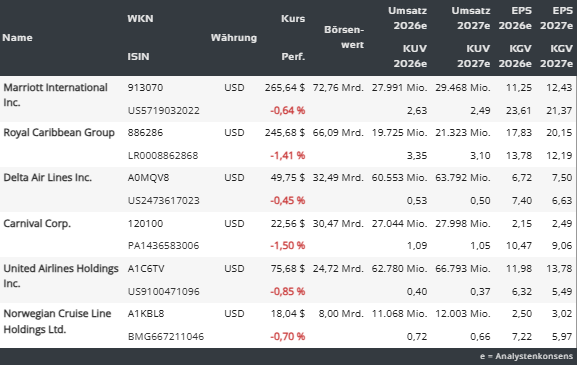This screenshot has width=577, height=365.
Task: Click the KGV 2026e header
Action: tap(515, 56)
